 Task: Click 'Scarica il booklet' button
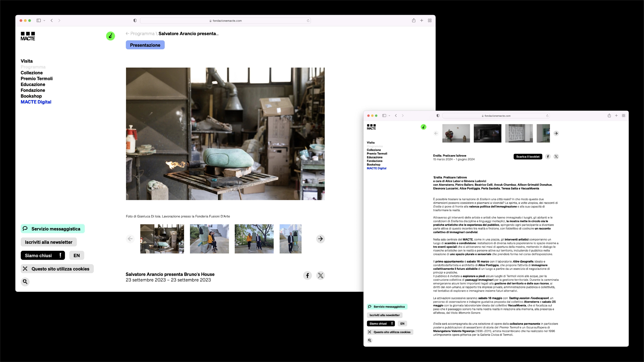coord(528,157)
